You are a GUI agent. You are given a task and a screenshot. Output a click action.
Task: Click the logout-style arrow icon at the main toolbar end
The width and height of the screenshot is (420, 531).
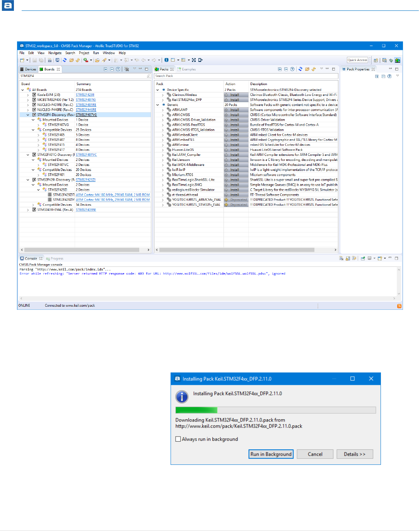[x=200, y=60]
